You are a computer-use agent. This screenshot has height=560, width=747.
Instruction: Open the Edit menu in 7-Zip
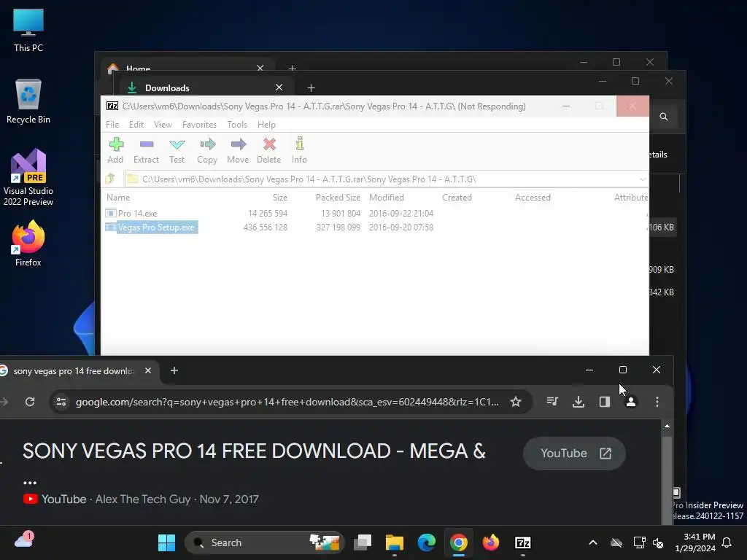136,124
